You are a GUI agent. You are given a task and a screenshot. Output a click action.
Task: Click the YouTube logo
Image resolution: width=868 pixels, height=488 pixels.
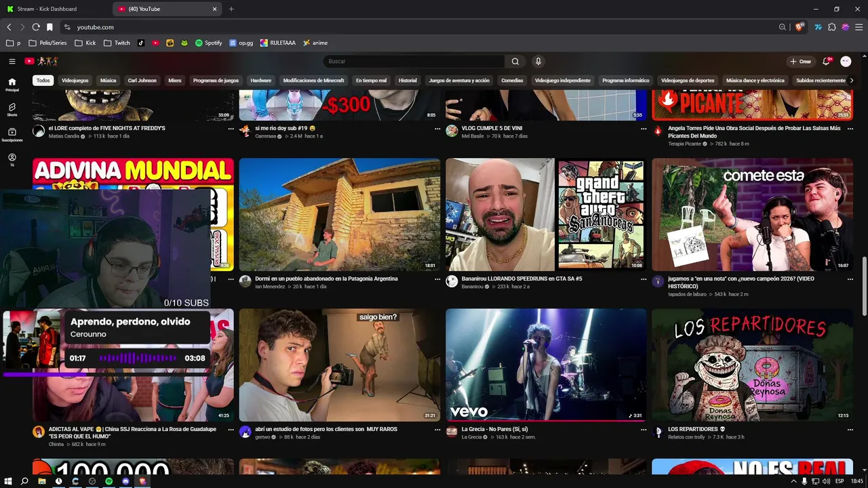(41, 61)
